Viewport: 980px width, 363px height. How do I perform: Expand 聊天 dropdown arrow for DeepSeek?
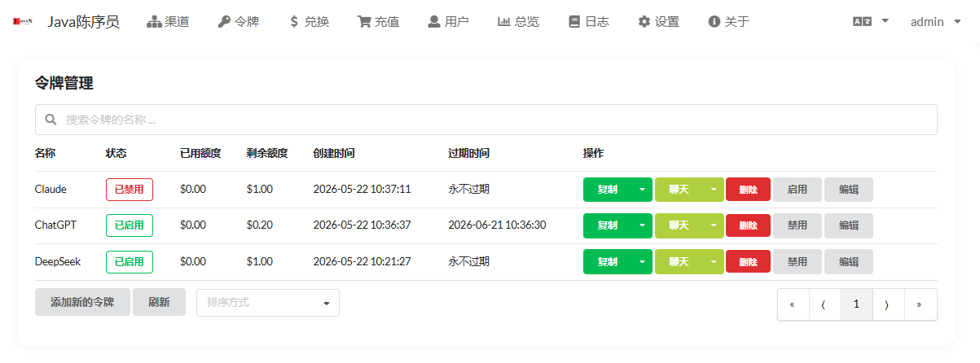[x=714, y=262]
